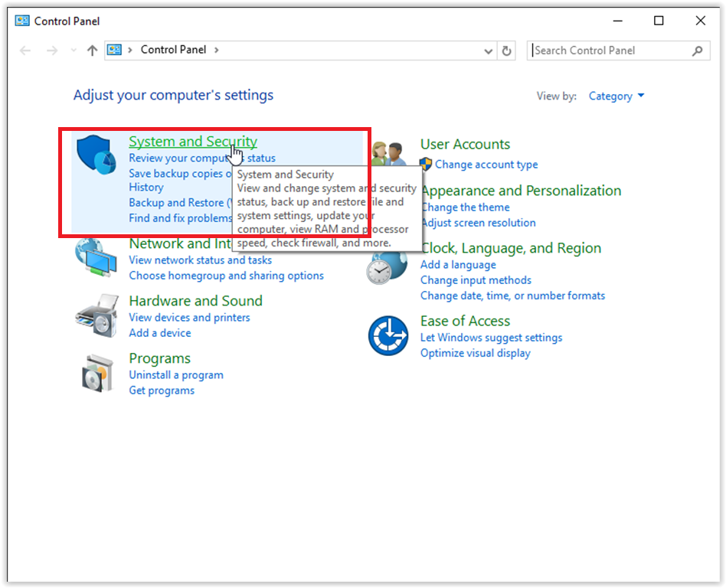The width and height of the screenshot is (726, 588).
Task: Refresh the Control Panel view
Action: 506,51
